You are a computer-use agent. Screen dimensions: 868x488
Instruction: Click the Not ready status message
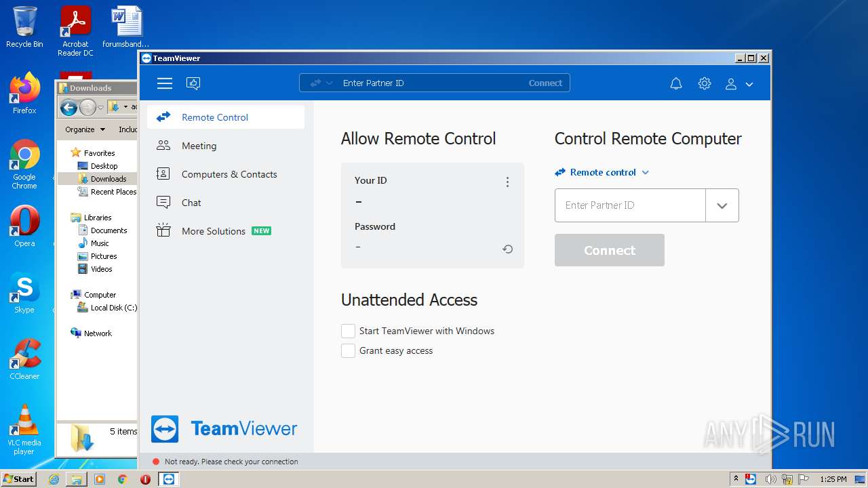coord(231,462)
